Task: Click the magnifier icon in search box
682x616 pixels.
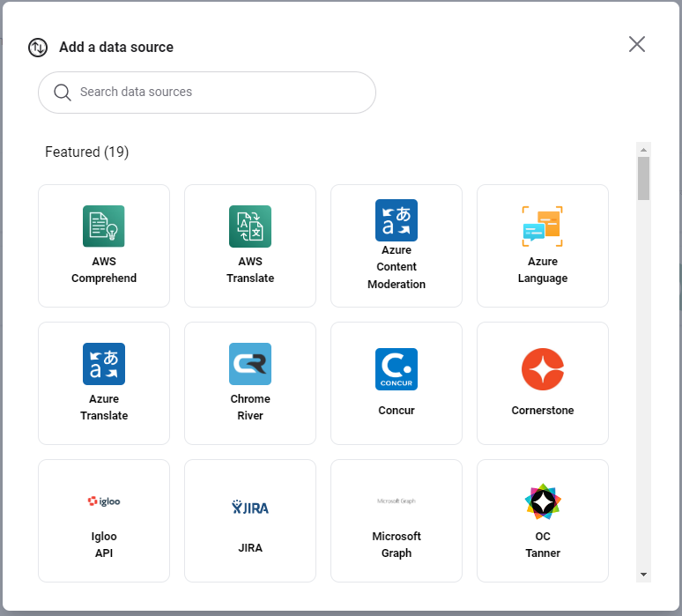Action: point(63,93)
